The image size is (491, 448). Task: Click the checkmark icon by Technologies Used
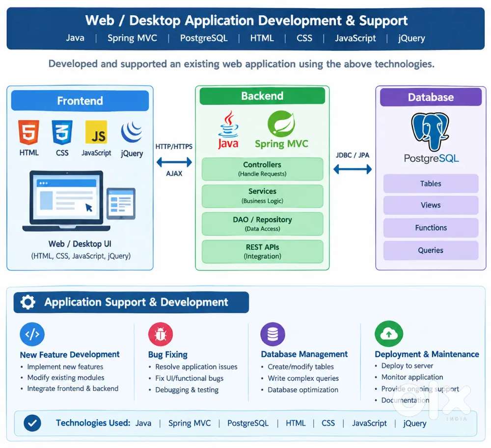[32, 423]
